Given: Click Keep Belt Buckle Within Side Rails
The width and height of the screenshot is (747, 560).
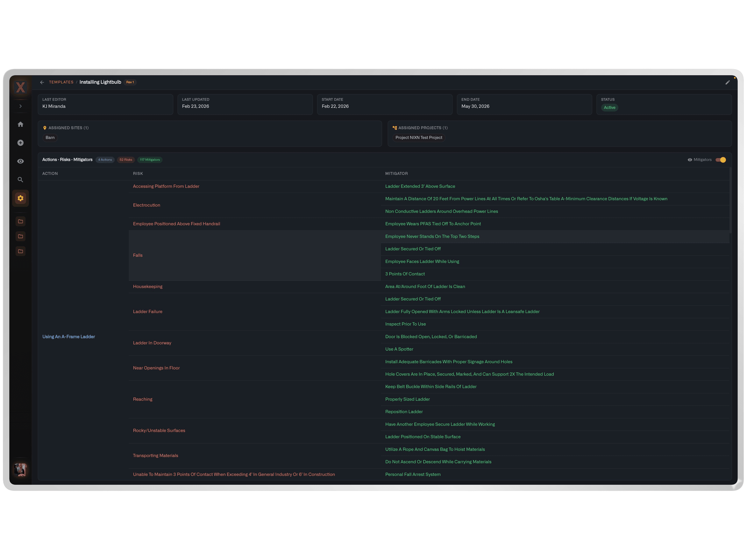Looking at the screenshot, I should [431, 387].
